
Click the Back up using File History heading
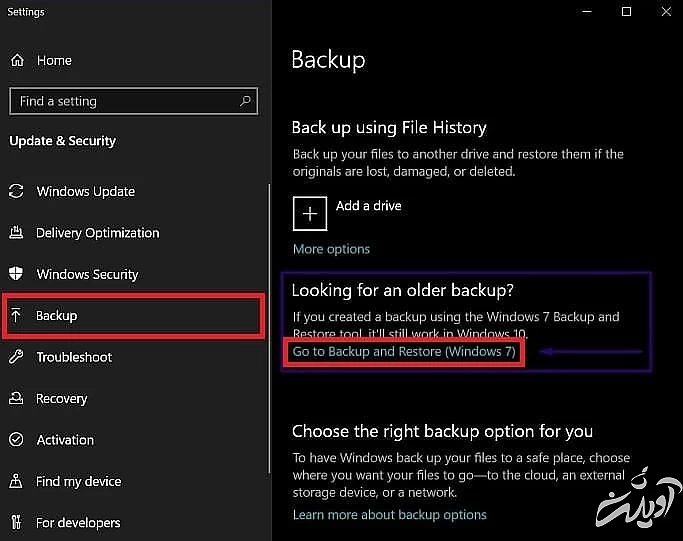tap(389, 128)
